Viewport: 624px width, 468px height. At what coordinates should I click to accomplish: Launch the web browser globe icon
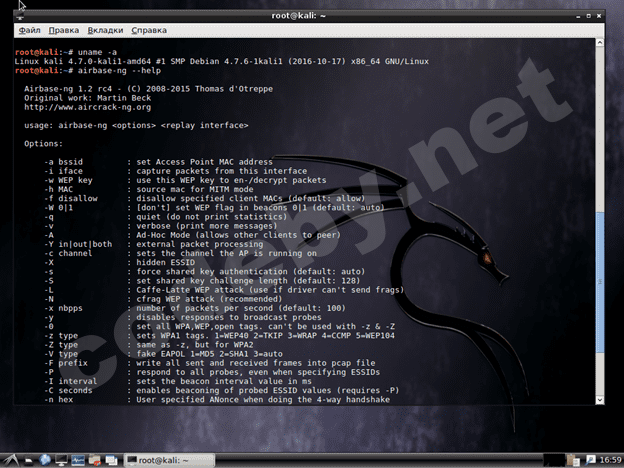(45, 460)
